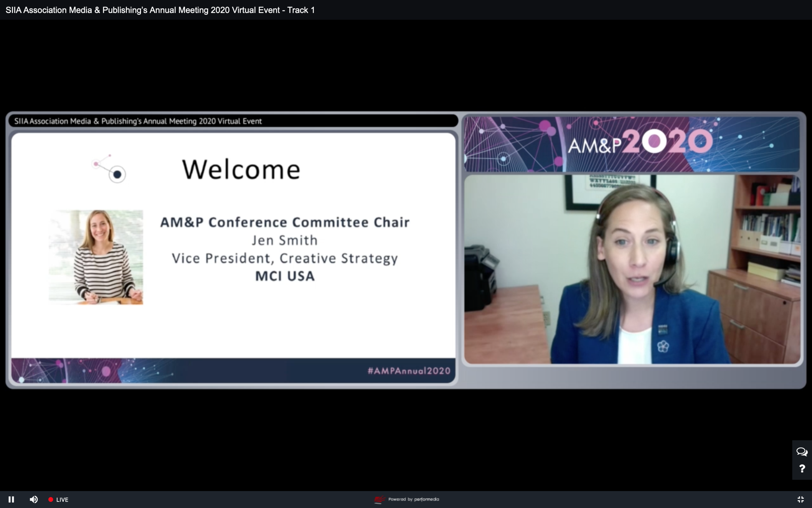The height and width of the screenshot is (508, 812).
Task: Click the MCI USA text on the slide
Action: point(285,276)
